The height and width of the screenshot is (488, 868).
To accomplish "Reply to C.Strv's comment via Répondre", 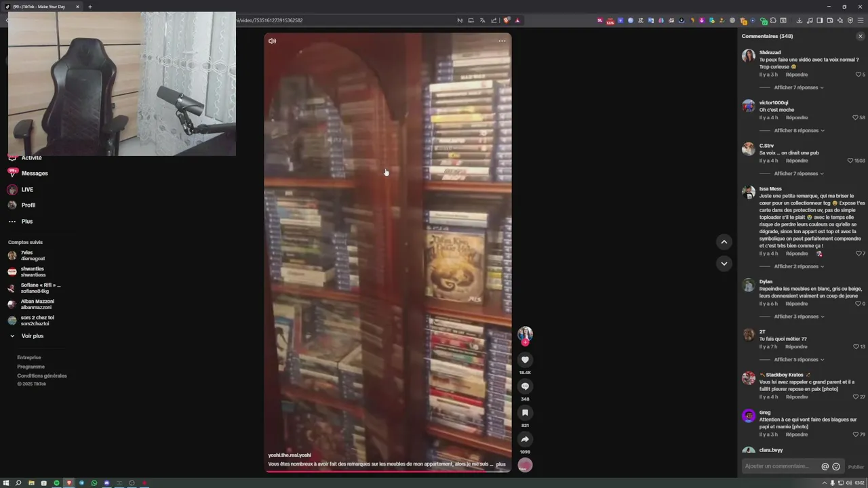I will (x=797, y=161).
